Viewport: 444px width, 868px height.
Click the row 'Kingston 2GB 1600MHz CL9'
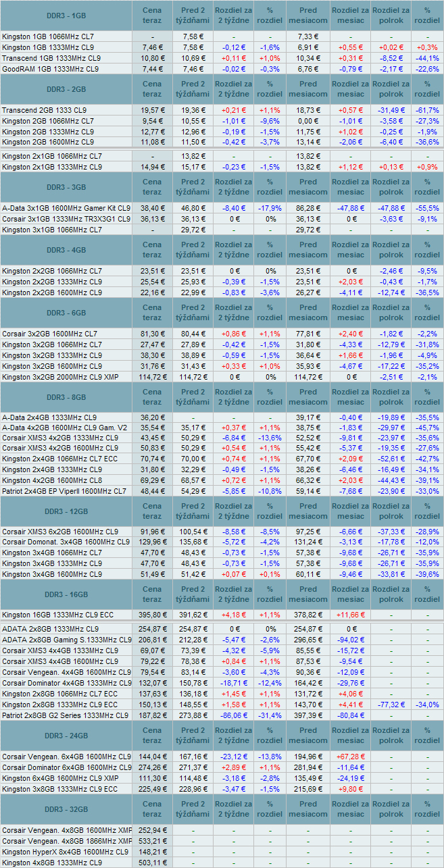(x=222, y=143)
